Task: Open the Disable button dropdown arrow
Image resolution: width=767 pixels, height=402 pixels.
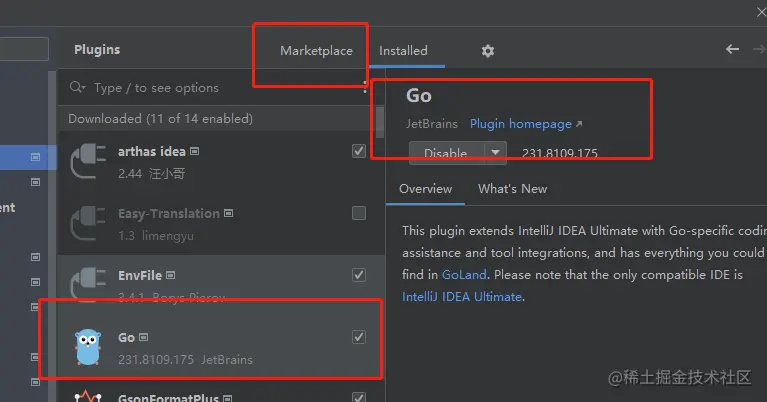Action: pyautogui.click(x=495, y=153)
